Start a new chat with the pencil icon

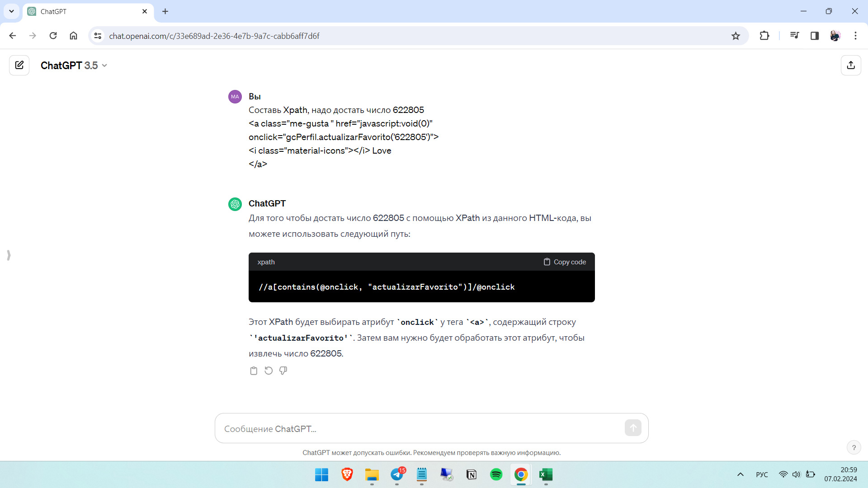click(19, 65)
